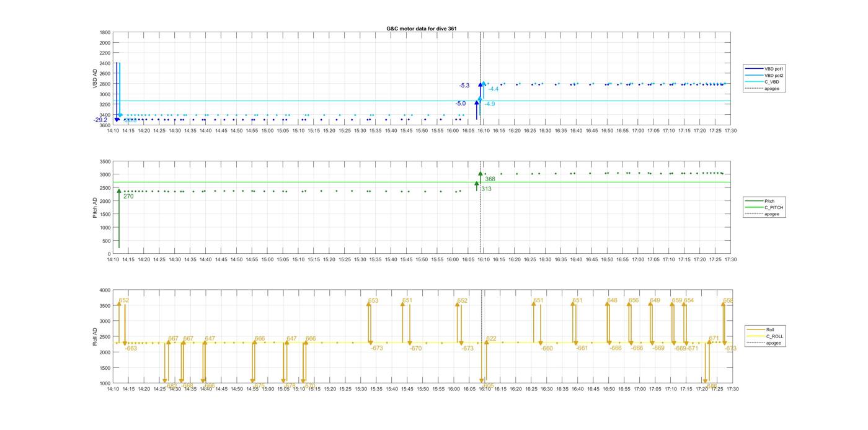Click the '-5.3' VBD data label
This screenshot has height=430, width=868.
click(464, 86)
